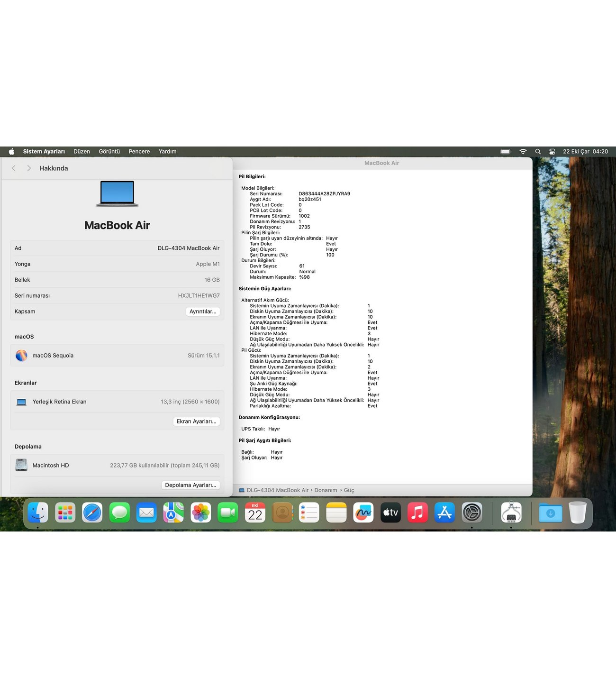Click Donanım in the path bar
Image resolution: width=616 pixels, height=678 pixels.
pos(326,490)
